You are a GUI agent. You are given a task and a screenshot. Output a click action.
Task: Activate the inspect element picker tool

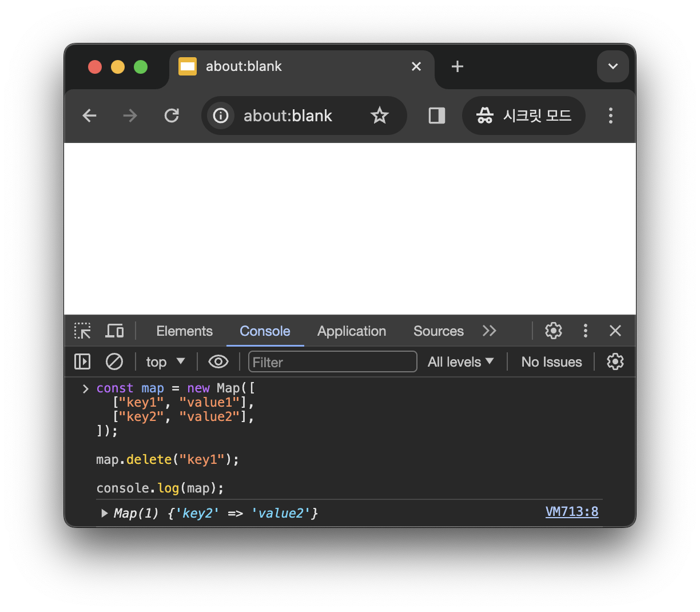82,331
